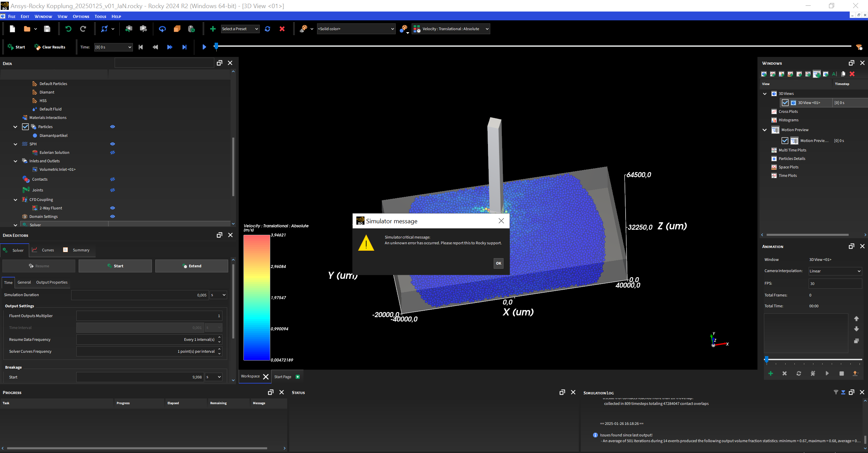Screen dimensions: 868x453
Task: Click the FPS input field showing 30
Action: tap(835, 284)
